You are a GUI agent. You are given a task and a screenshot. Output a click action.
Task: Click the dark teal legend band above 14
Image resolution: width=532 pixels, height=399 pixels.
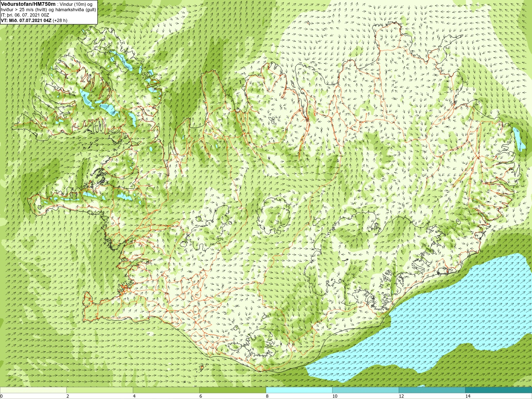[499, 390]
